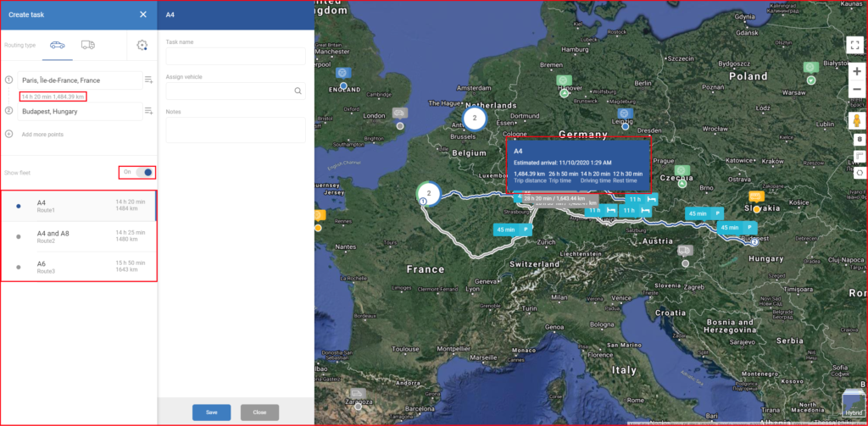This screenshot has width=868, height=426.
Task: Click the Task name input field
Action: (236, 56)
